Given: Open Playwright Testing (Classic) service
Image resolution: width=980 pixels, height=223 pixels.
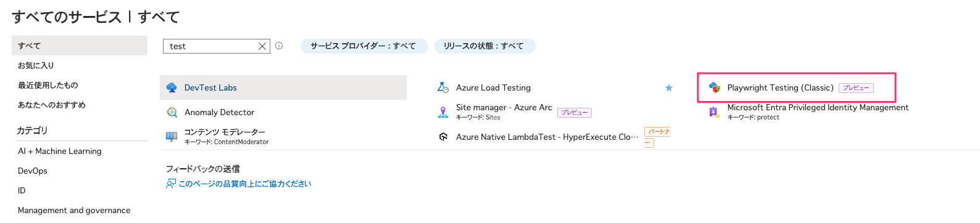Looking at the screenshot, I should pos(780,87).
